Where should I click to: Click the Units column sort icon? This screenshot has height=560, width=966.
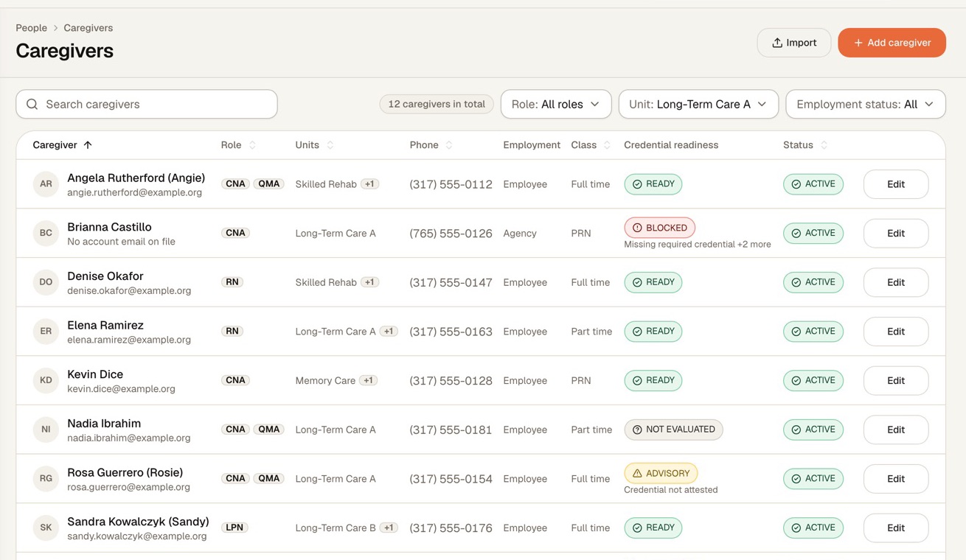[x=330, y=145]
